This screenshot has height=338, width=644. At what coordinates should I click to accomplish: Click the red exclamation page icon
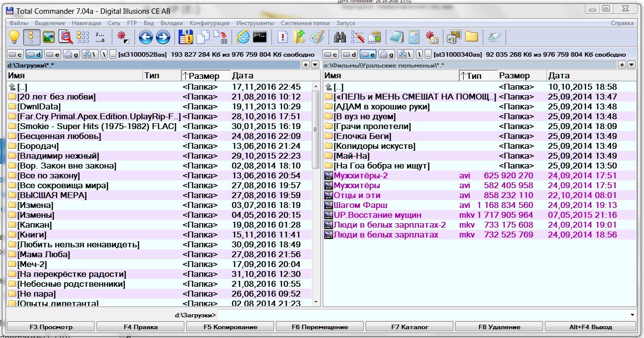(x=283, y=37)
